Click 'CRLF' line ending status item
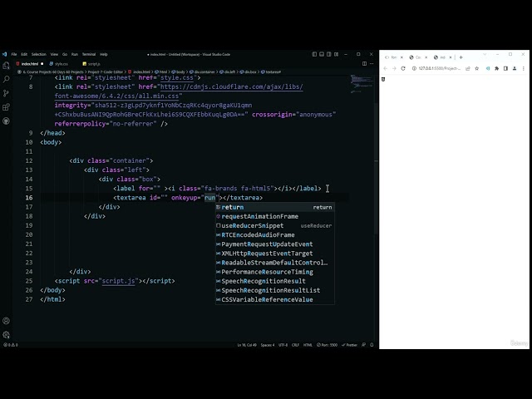Screen dimensions: 532x399 tap(295, 345)
